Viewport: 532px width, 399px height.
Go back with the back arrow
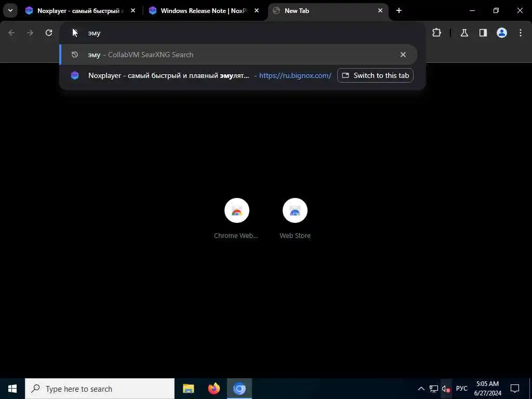[x=11, y=33]
